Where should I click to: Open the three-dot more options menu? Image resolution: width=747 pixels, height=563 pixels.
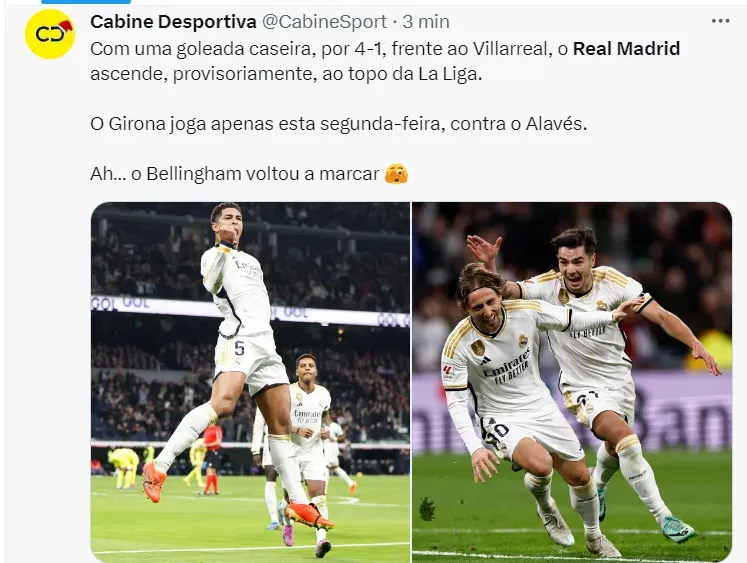tap(720, 21)
